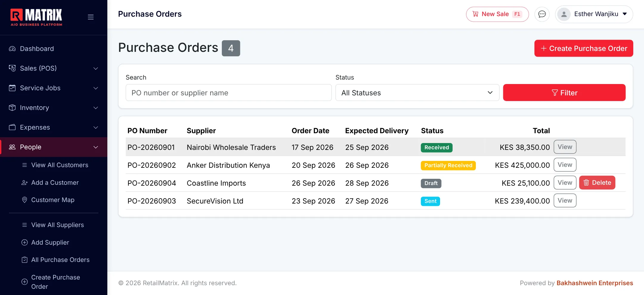The width and height of the screenshot is (644, 295).
Task: Click the Add Supplier plus-circle icon
Action: (x=25, y=243)
